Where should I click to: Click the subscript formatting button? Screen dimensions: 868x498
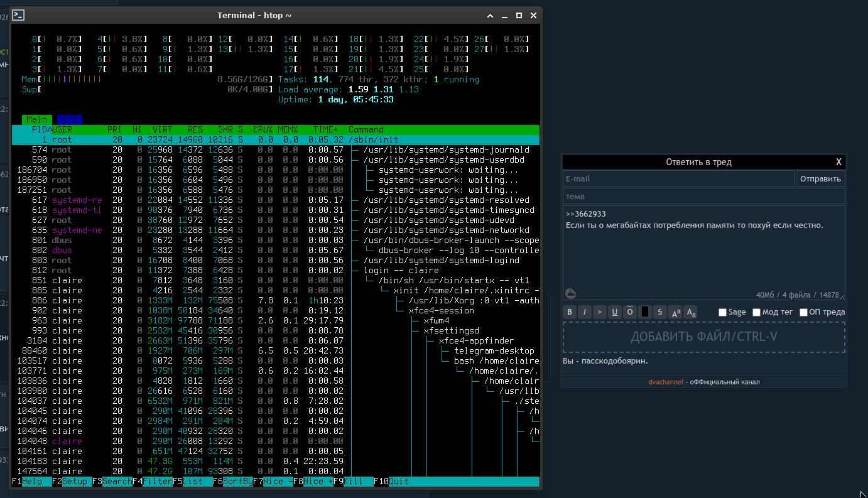pos(690,312)
